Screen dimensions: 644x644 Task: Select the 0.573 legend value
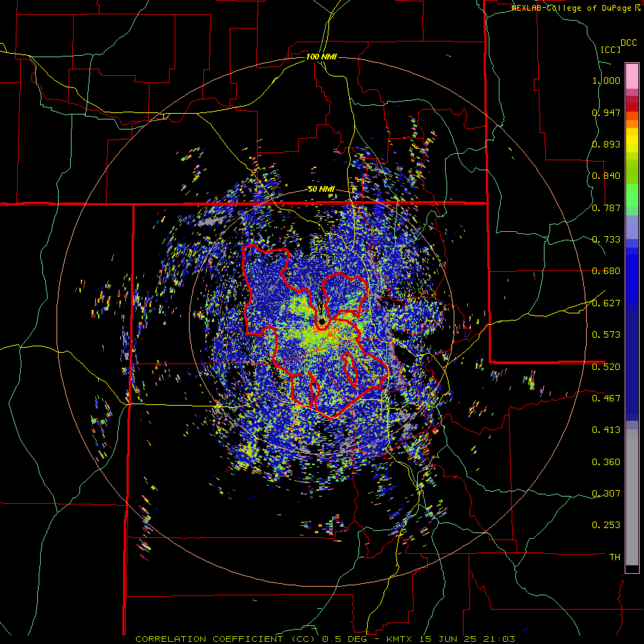click(x=606, y=335)
